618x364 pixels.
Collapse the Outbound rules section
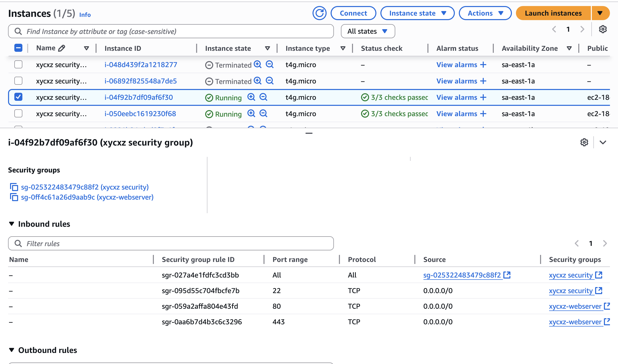click(12, 350)
